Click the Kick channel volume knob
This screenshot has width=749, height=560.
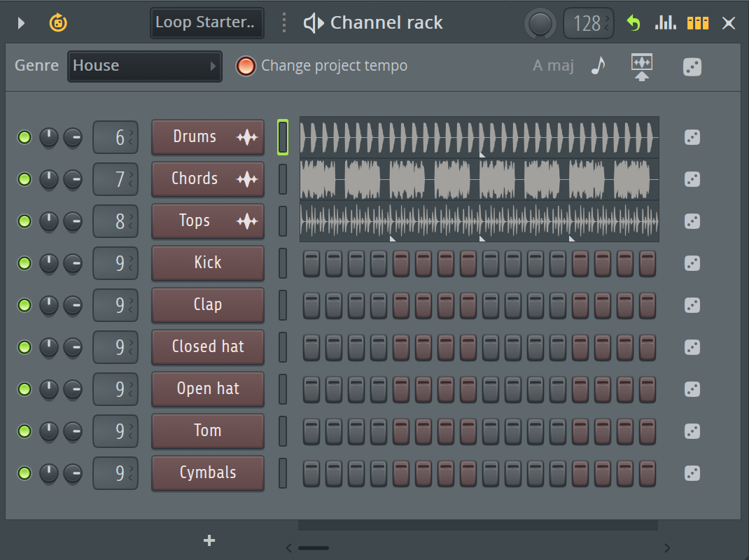[73, 263]
